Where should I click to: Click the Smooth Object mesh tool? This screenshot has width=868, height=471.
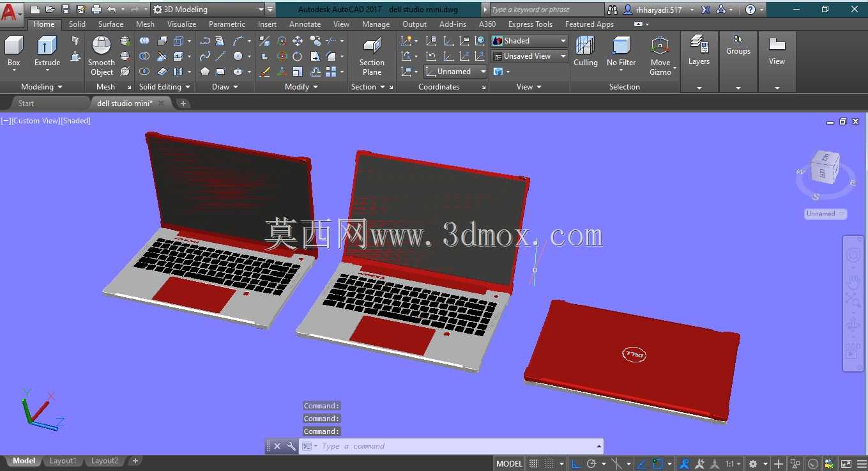(102, 56)
